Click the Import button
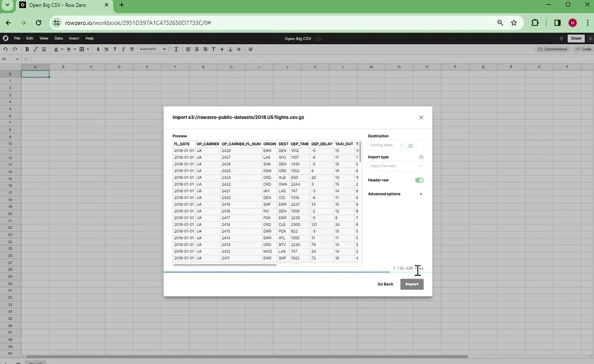This screenshot has height=364, width=594. (x=412, y=284)
